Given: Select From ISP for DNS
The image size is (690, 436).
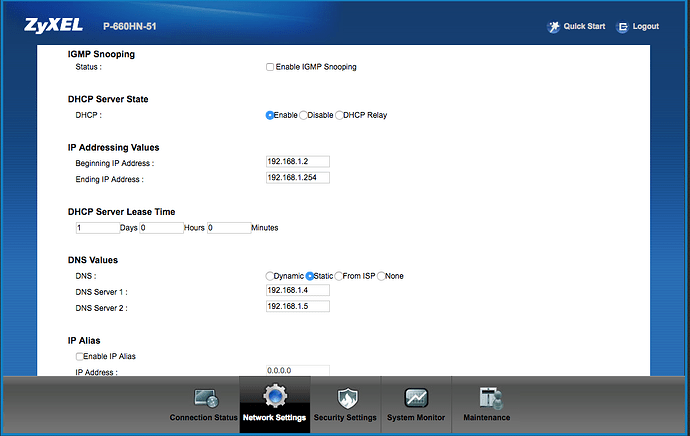Looking at the screenshot, I should click(x=337, y=276).
